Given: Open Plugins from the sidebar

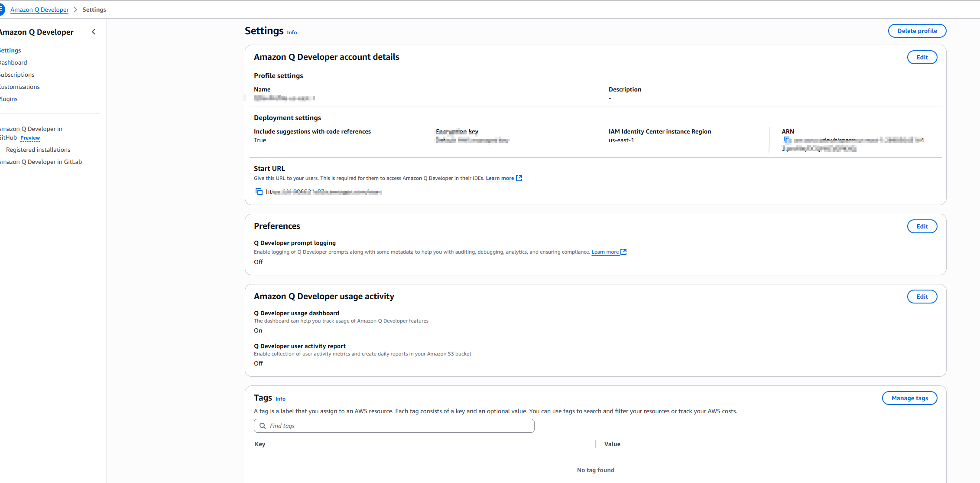Looking at the screenshot, I should point(9,99).
